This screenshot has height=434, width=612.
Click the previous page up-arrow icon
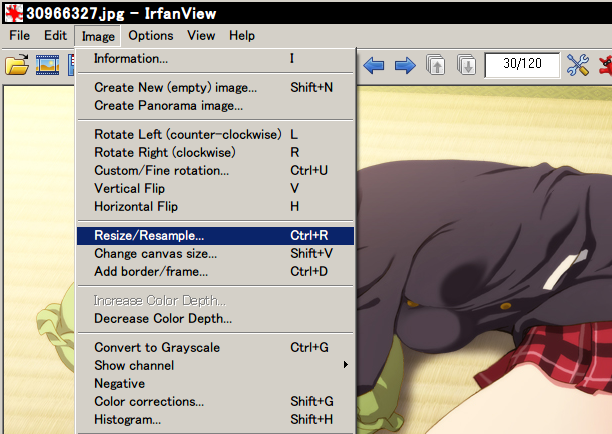click(x=436, y=65)
